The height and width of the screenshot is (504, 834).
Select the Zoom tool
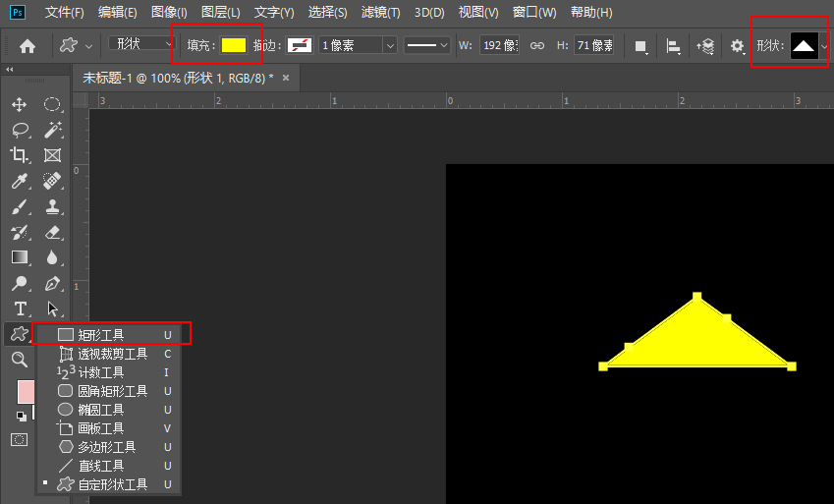19,360
